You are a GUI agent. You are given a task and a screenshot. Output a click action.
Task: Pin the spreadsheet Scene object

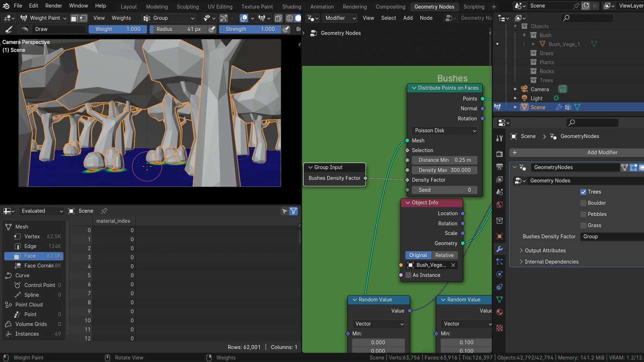104,211
